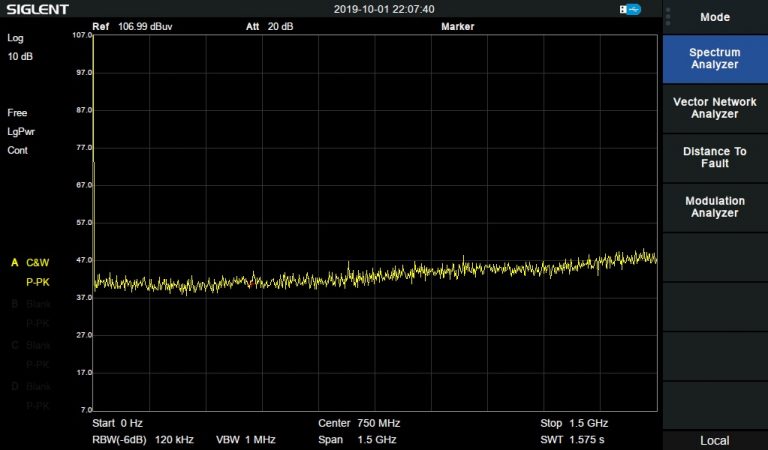
Task: Open the Distance To Fault mode
Action: [x=714, y=158]
